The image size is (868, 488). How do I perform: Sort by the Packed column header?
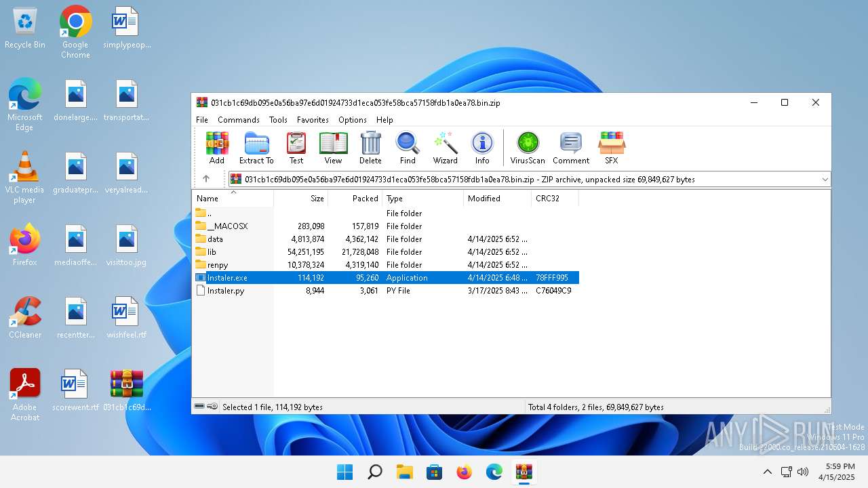355,199
